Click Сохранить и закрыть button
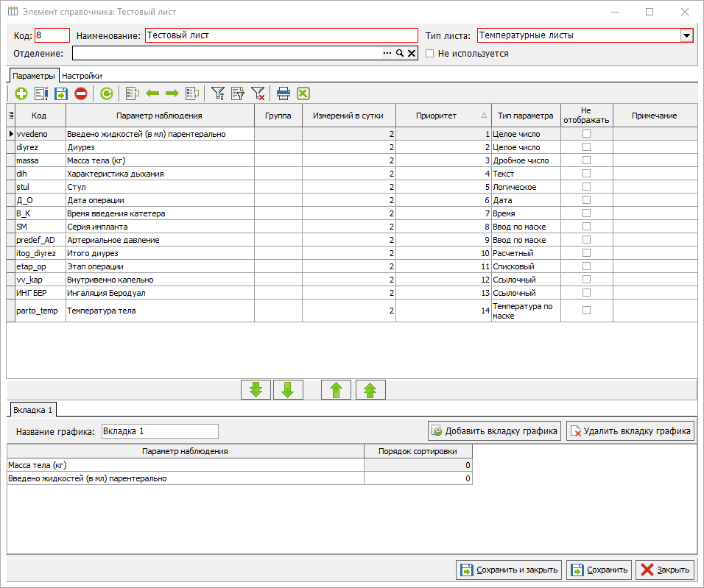The width and height of the screenshot is (704, 588). coord(509,570)
